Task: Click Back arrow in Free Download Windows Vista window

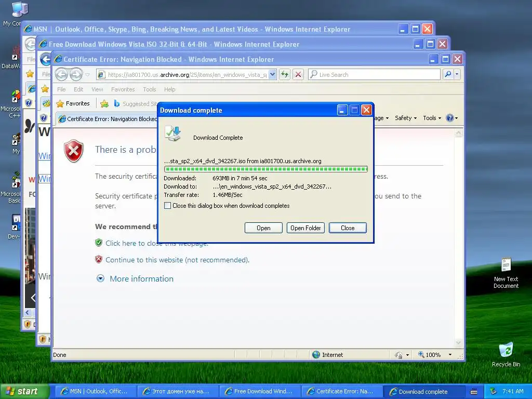Action: (x=46, y=60)
